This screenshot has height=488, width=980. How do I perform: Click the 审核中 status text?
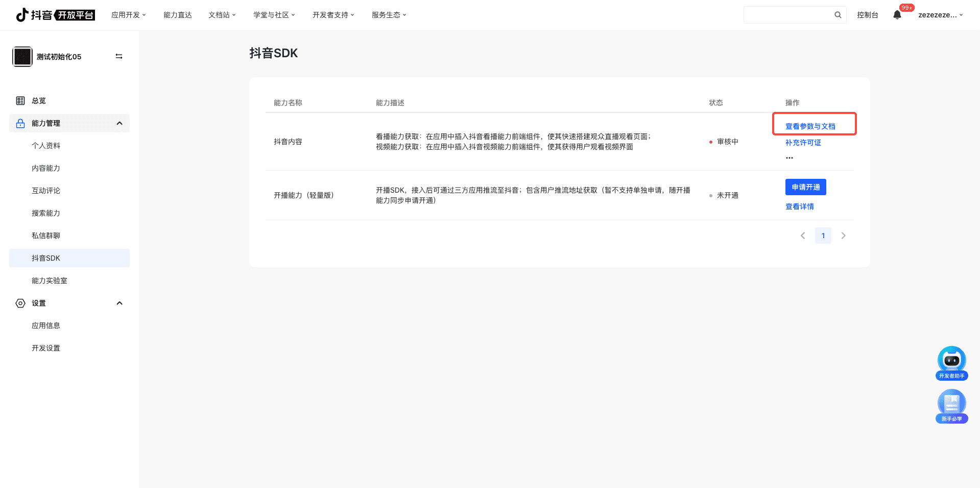728,142
